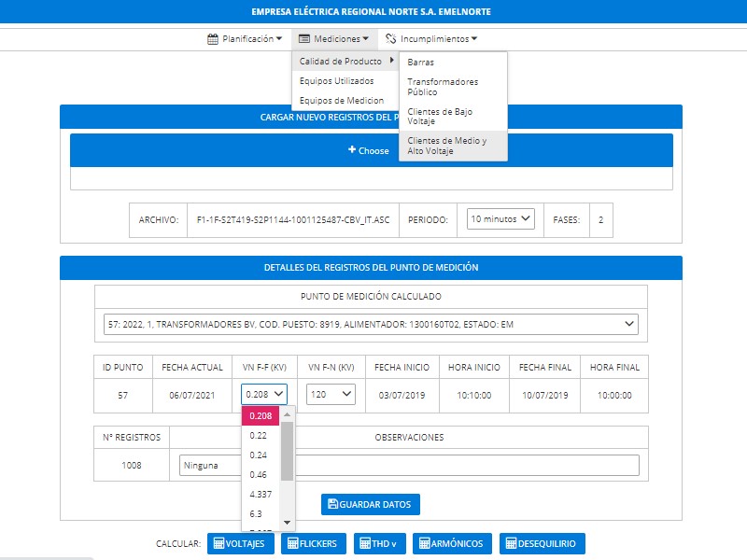
Task: Click the Detalles del Registros section header
Action: 371,268
